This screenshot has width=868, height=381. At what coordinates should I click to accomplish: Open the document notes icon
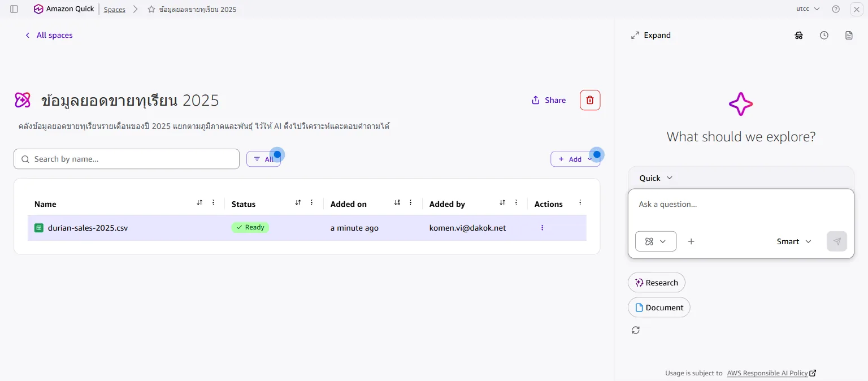(849, 35)
